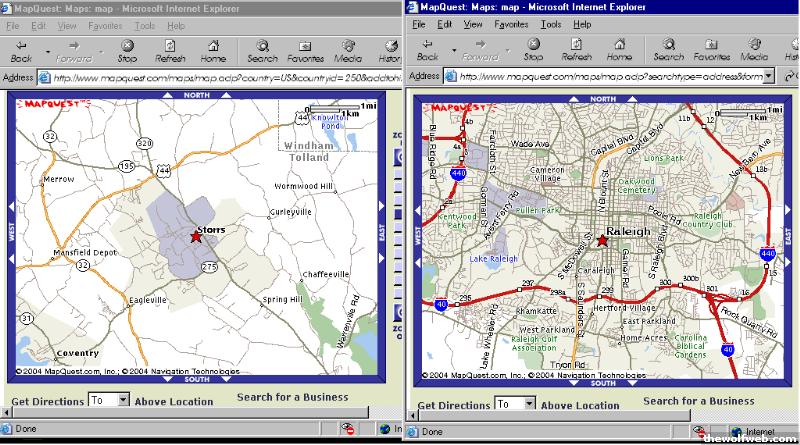Click Media button in the Storrs window
Viewport: 800px width, 445px height.
pos(347,50)
